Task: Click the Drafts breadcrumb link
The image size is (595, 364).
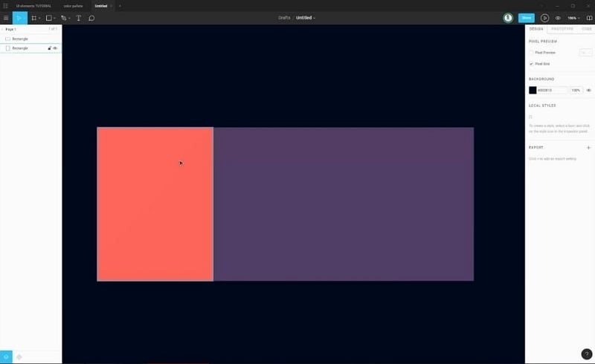Action: point(284,18)
